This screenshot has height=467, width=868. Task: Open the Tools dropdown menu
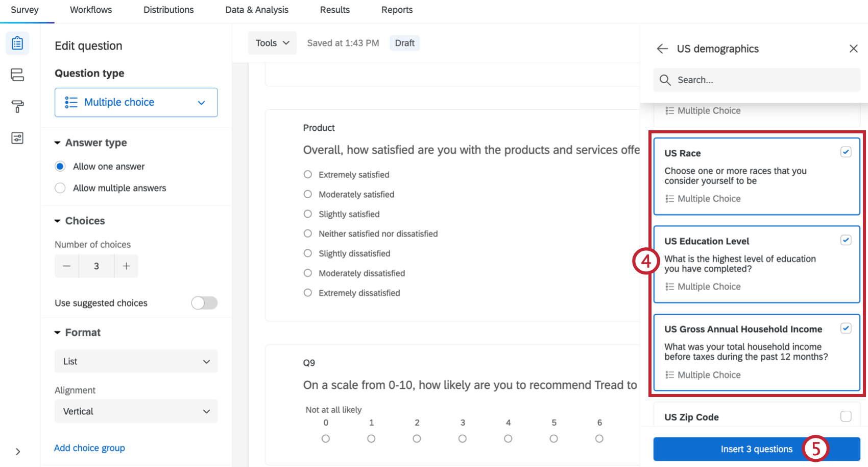(x=272, y=43)
